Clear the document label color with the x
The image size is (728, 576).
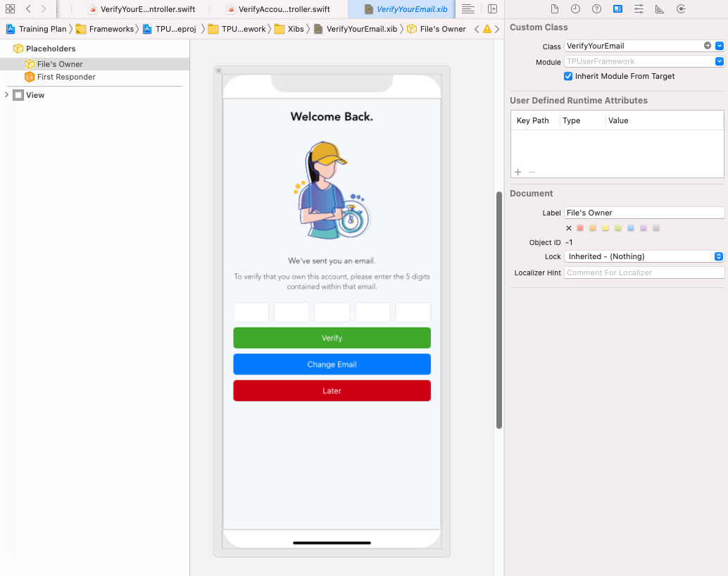[x=569, y=228]
